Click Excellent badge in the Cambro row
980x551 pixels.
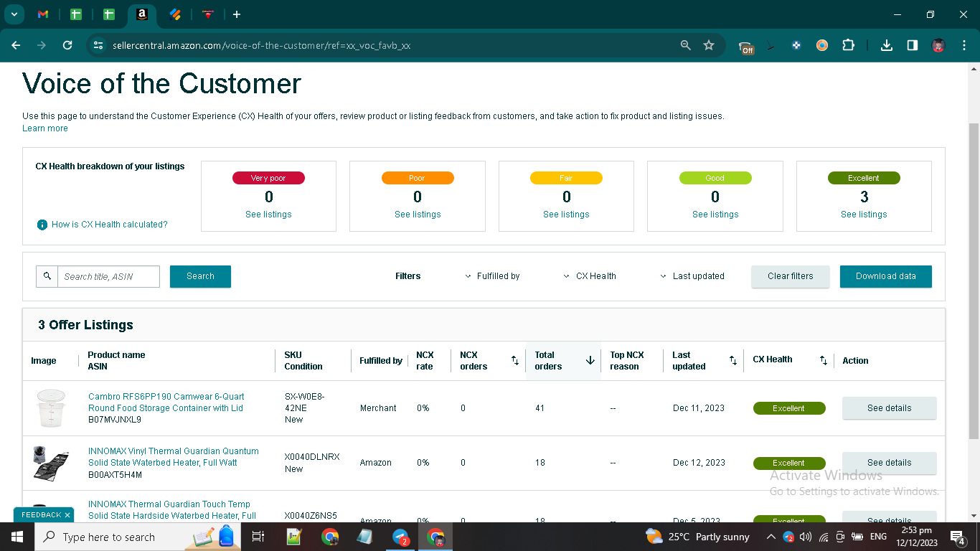(x=789, y=408)
